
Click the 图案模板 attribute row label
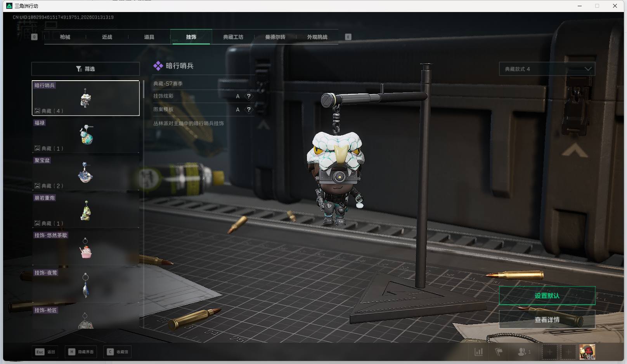pyautogui.click(x=163, y=109)
